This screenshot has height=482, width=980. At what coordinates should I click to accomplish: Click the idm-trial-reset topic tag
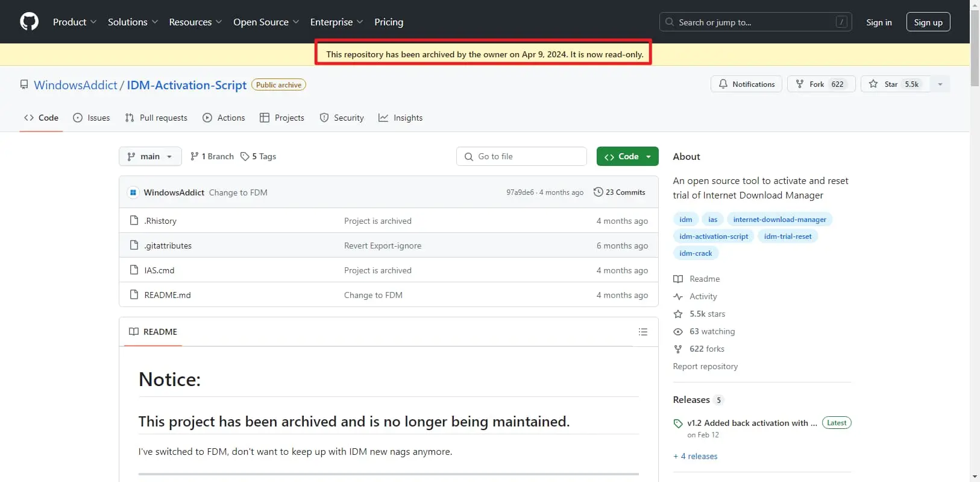(x=788, y=236)
